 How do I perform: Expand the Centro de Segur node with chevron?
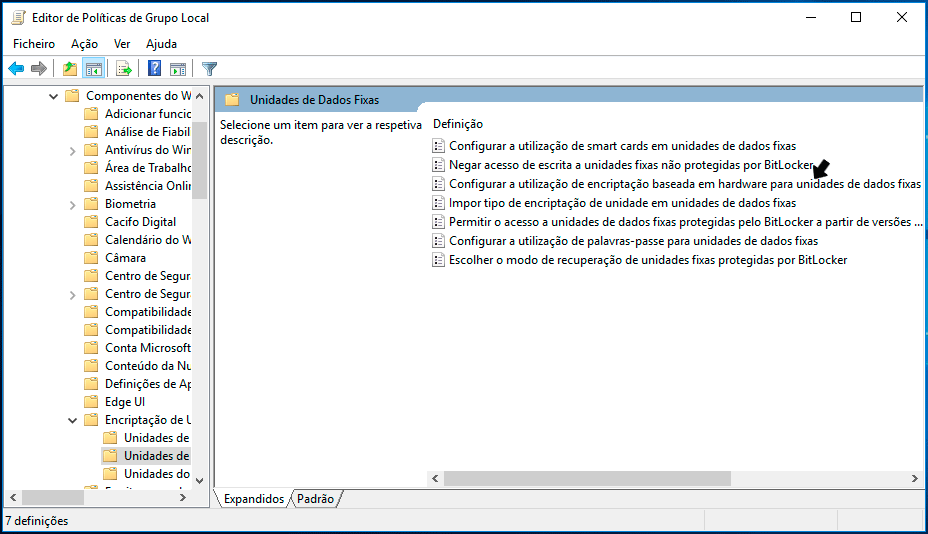72,295
